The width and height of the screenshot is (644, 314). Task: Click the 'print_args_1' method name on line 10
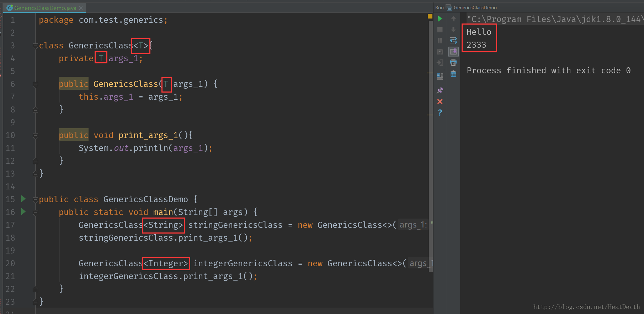coord(148,135)
